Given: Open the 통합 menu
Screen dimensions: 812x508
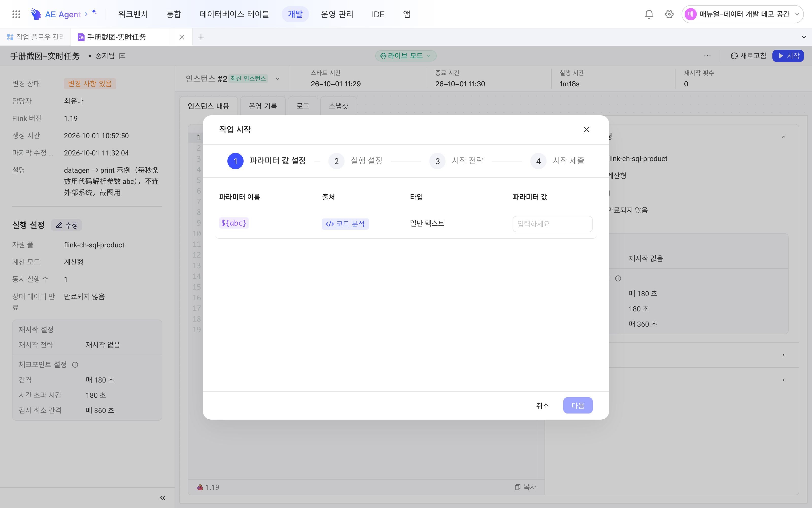Looking at the screenshot, I should click(174, 14).
